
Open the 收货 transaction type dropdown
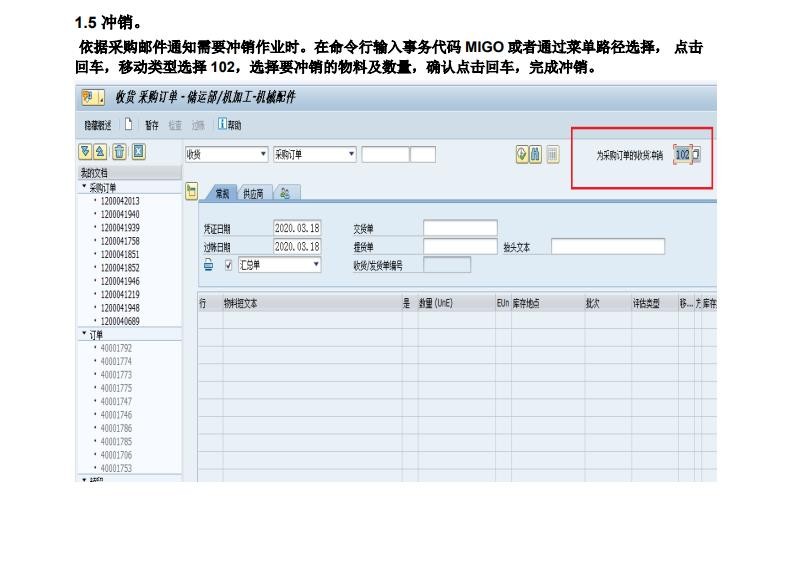(x=263, y=154)
